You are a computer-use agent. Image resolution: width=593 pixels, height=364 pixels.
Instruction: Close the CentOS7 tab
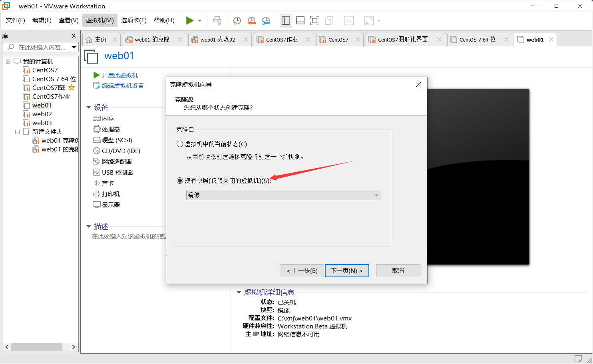coord(358,39)
